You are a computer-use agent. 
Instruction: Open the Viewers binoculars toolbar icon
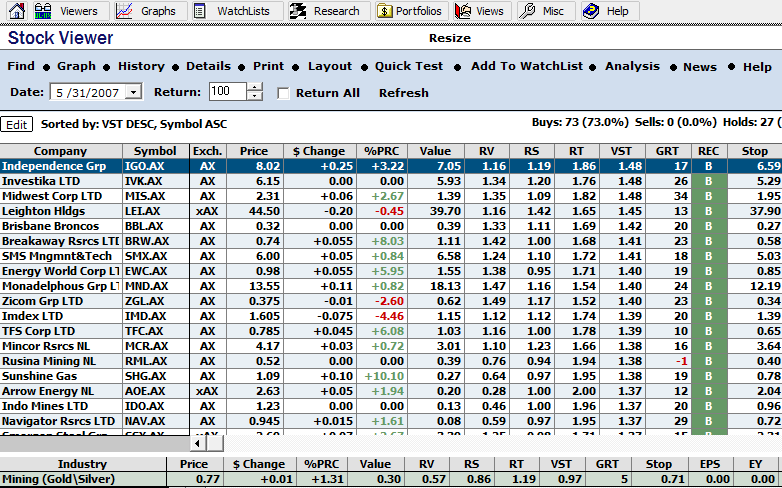[x=43, y=11]
